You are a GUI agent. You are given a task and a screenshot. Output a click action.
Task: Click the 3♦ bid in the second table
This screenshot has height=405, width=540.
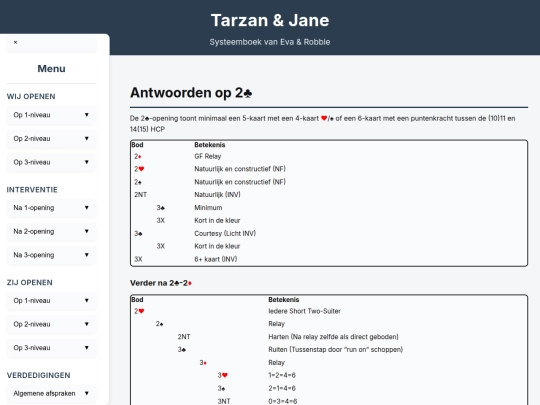click(203, 363)
